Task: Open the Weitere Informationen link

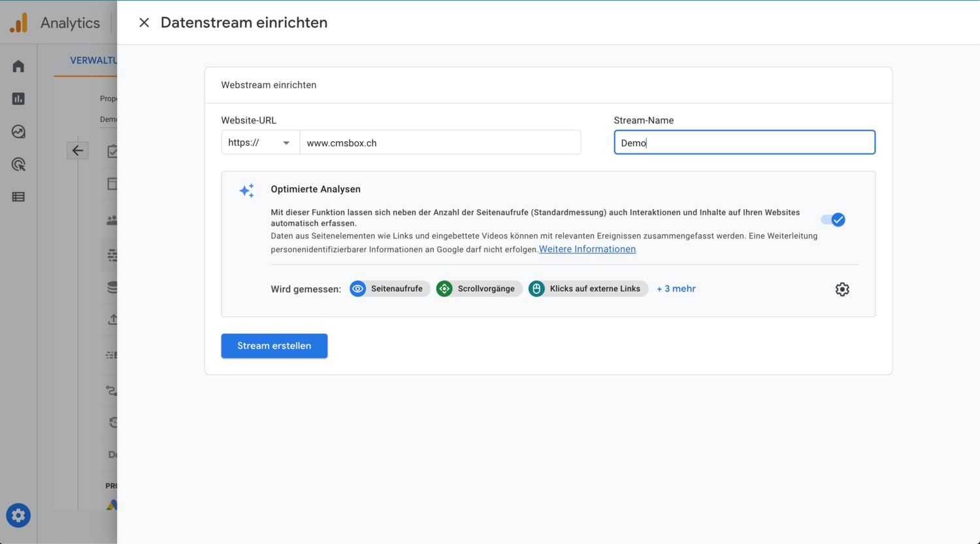Action: point(587,249)
